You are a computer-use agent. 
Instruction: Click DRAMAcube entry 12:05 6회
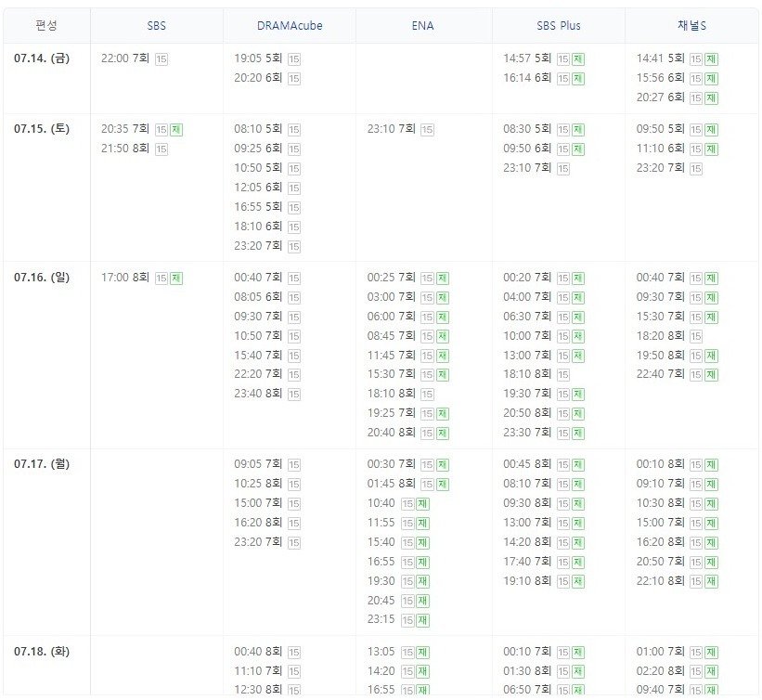coord(258,188)
